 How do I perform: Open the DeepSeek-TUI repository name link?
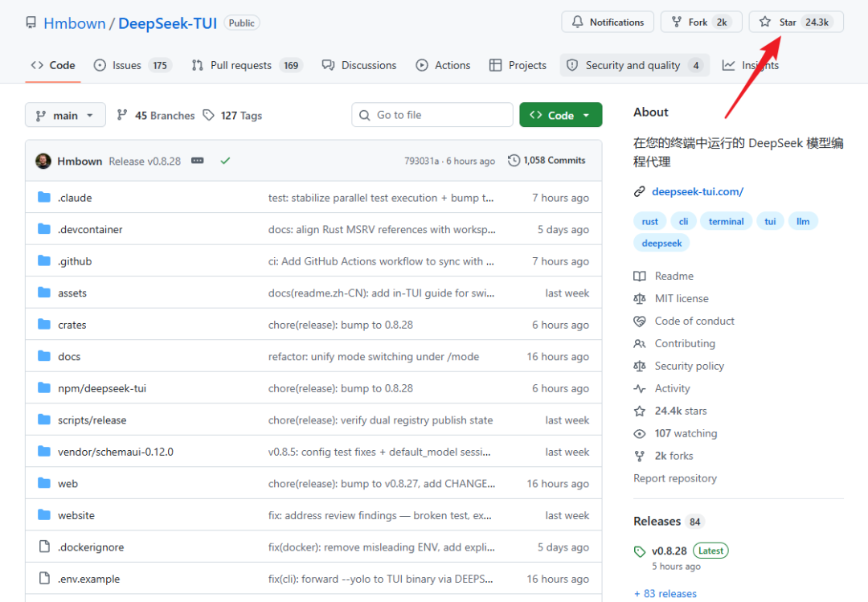tap(167, 23)
